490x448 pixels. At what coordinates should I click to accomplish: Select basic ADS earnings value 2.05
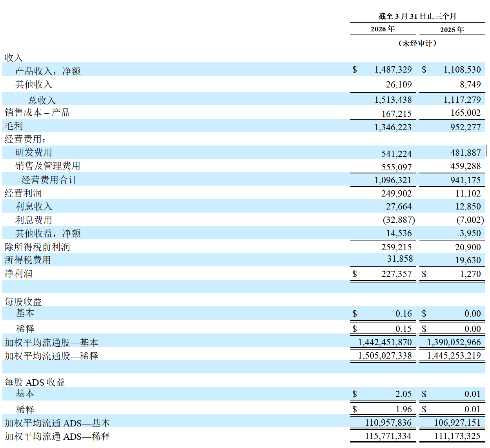click(x=404, y=394)
